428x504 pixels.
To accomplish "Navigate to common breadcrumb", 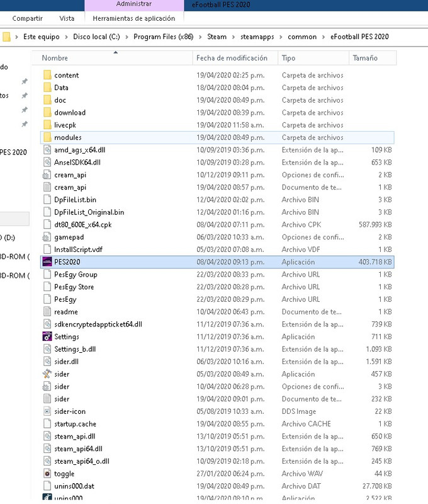I will (x=302, y=37).
